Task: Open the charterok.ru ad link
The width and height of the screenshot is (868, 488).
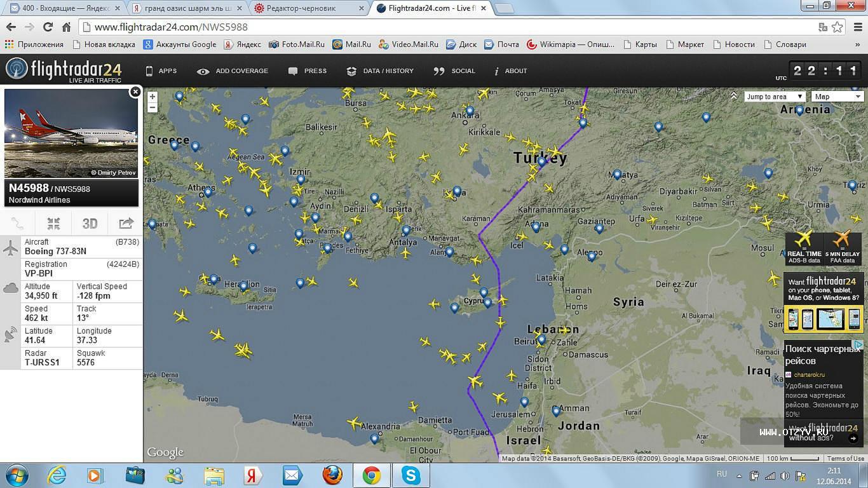Action: coord(809,375)
